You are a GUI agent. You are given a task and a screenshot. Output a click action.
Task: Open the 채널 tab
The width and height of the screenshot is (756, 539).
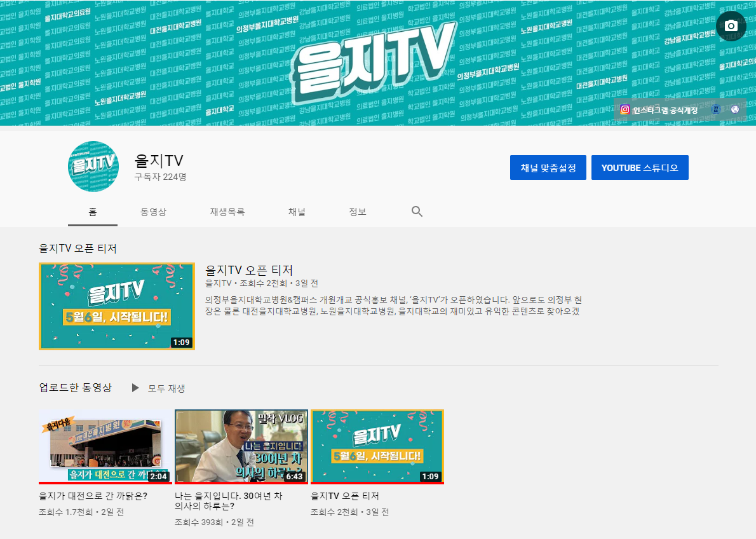[297, 212]
